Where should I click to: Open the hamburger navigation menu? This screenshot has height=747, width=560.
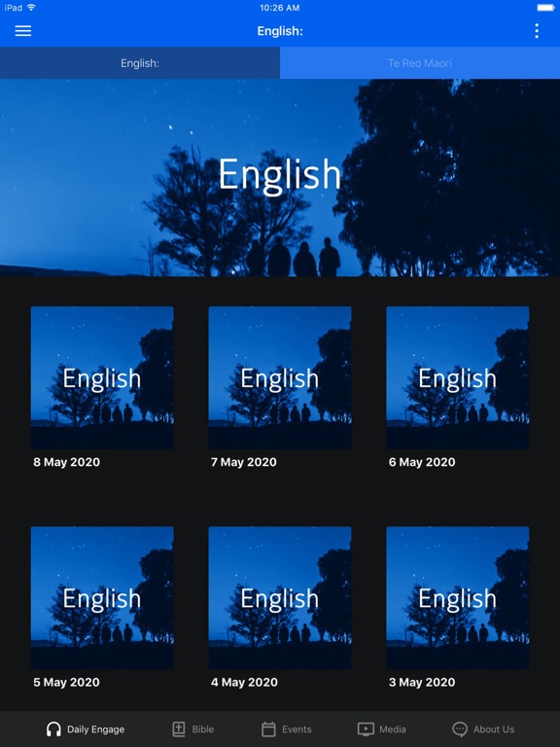tap(23, 31)
